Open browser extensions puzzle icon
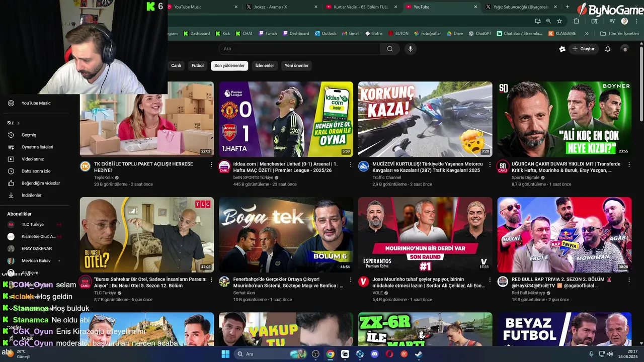 pyautogui.click(x=577, y=21)
